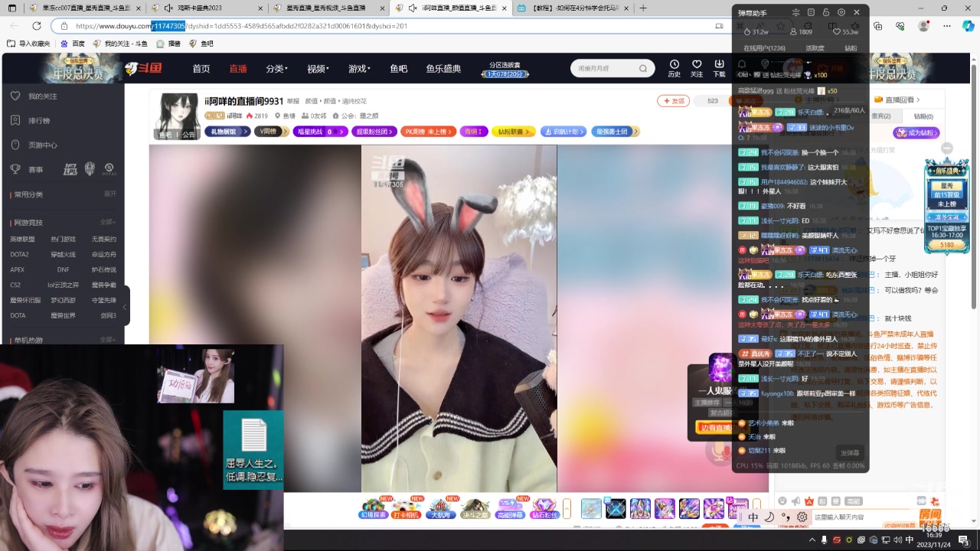Open settings target icon in 弹幕助手

[841, 13]
